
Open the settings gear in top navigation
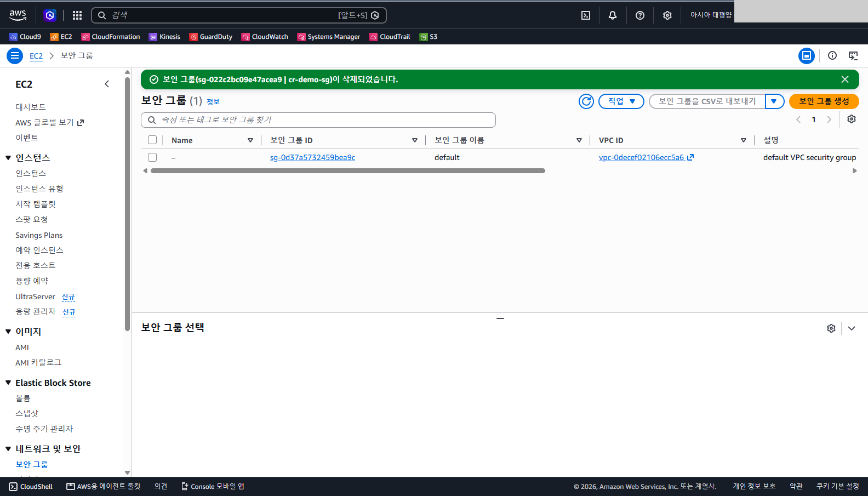667,15
